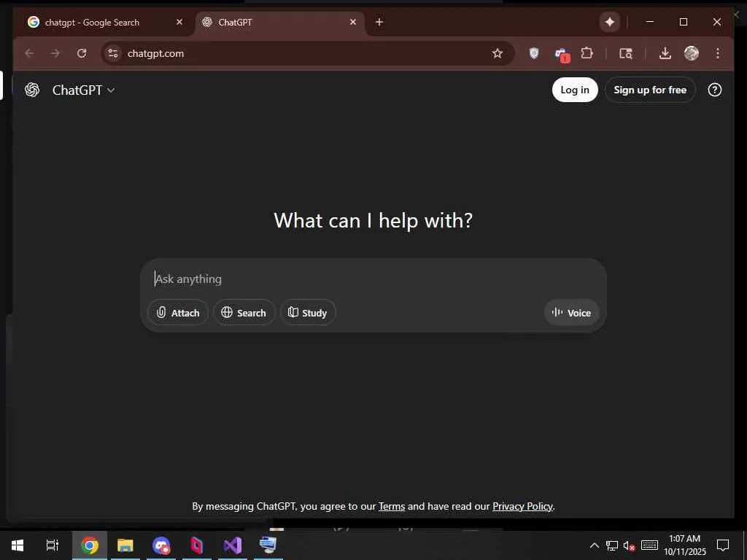Open the pink app taskbar icon

pos(197,545)
